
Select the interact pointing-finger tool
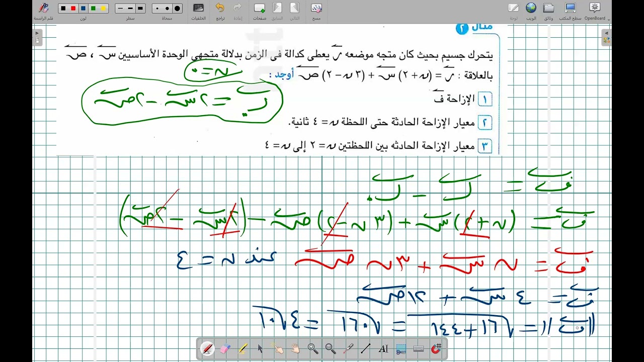click(x=278, y=348)
